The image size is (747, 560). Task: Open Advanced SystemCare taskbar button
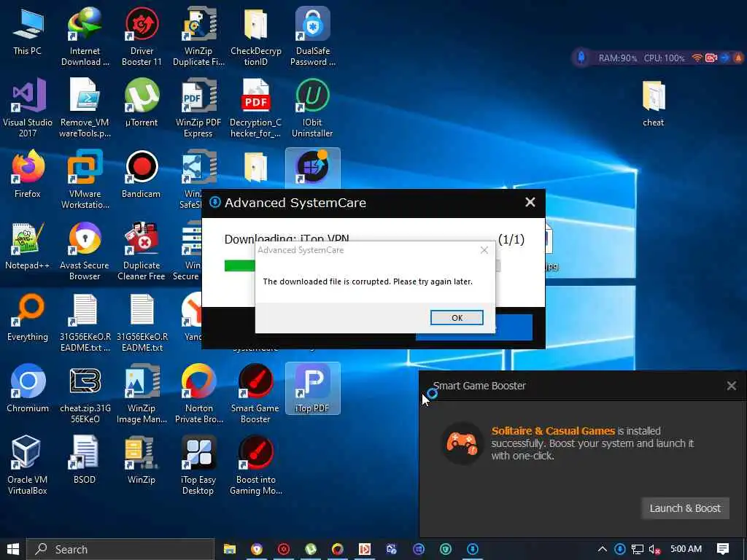[473, 549]
